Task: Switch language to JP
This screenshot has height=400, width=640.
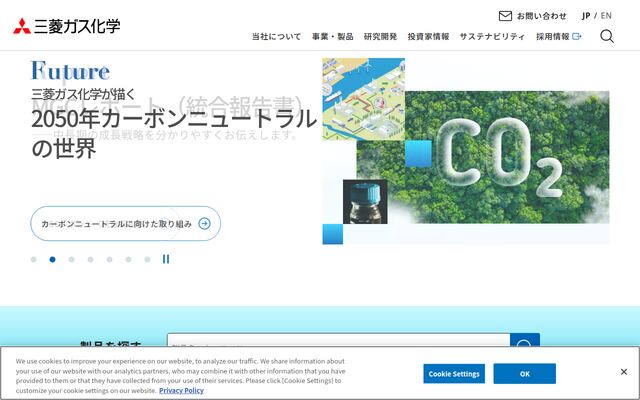Action: point(586,16)
